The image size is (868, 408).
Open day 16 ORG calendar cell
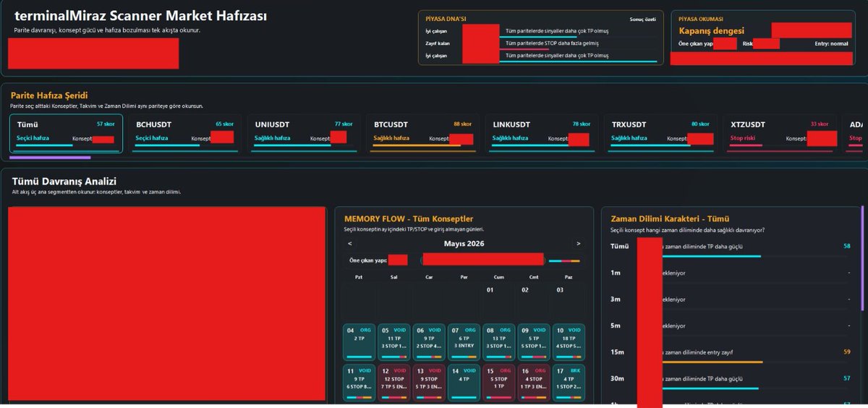pos(534,383)
